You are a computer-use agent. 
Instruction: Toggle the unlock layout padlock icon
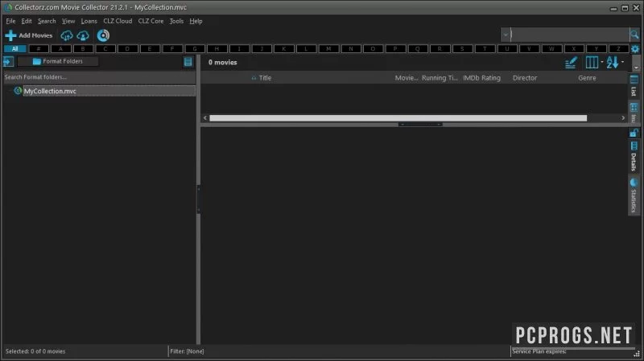(634, 133)
